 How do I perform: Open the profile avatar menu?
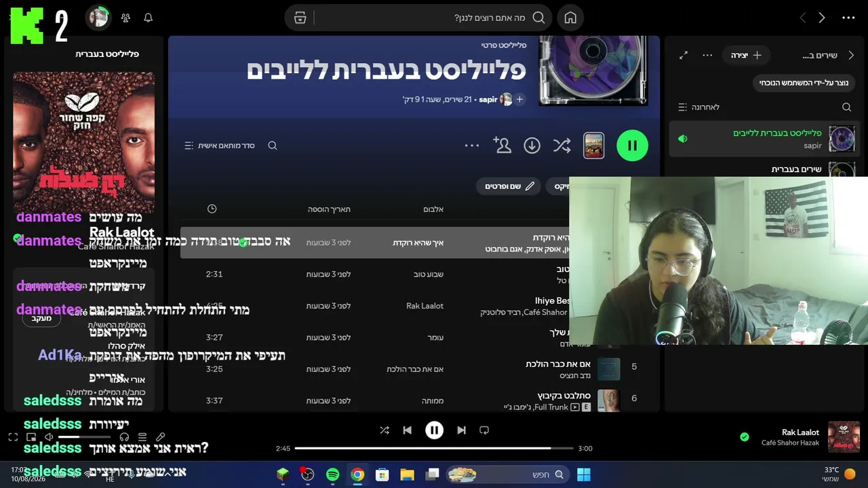(98, 18)
